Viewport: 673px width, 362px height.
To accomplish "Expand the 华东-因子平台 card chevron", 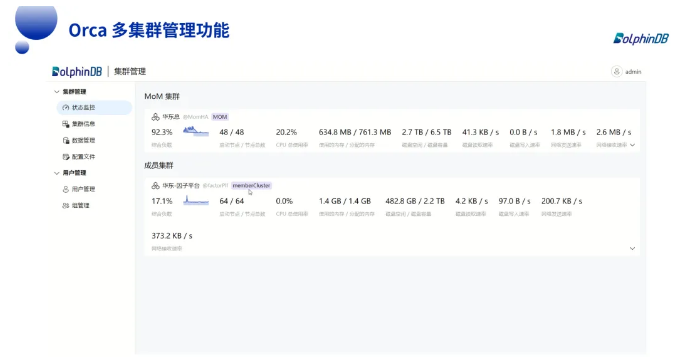I will [632, 248].
